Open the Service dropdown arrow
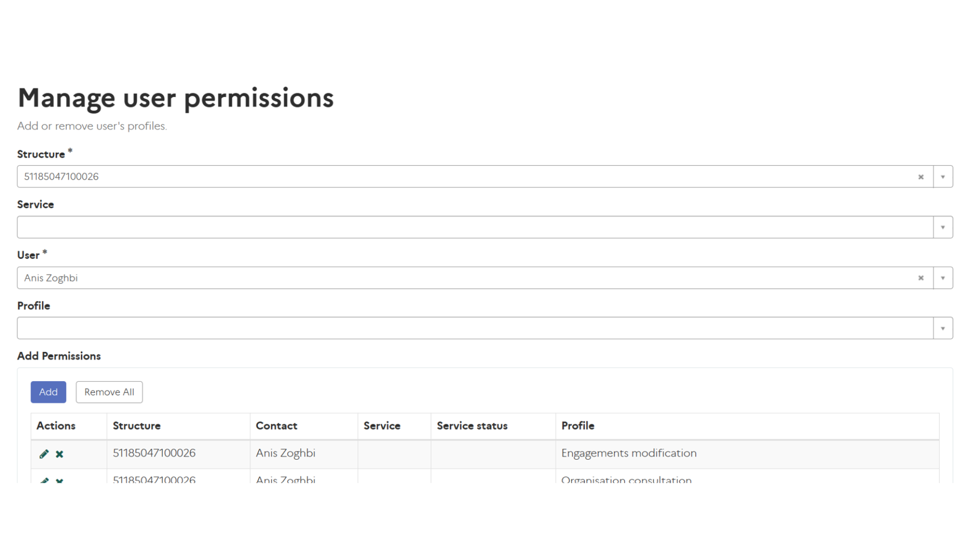 (943, 227)
